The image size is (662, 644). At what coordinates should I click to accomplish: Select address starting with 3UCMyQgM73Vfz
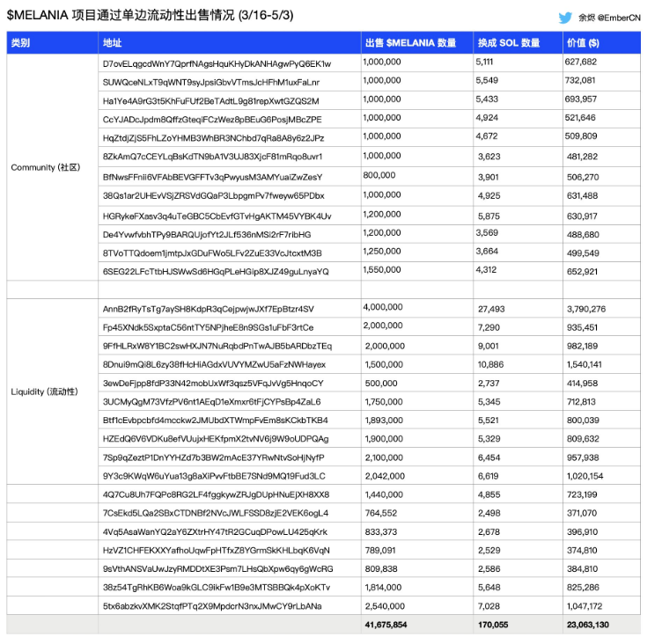(211, 402)
